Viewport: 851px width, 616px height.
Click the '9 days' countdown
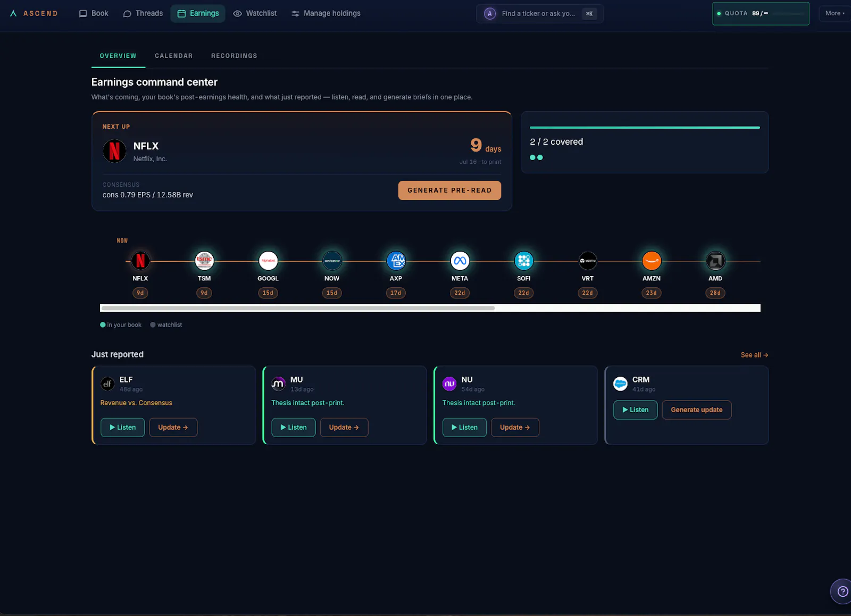tap(486, 145)
